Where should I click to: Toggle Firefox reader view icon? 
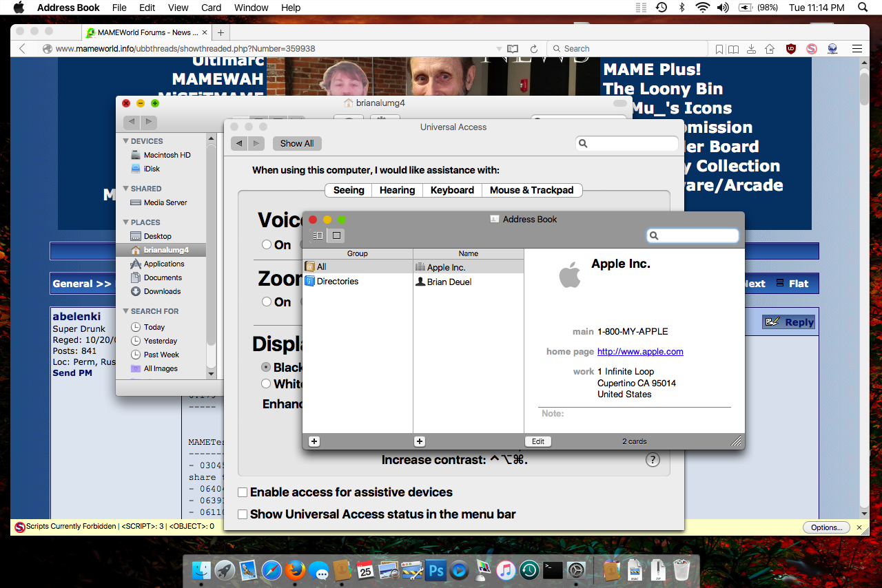[513, 49]
